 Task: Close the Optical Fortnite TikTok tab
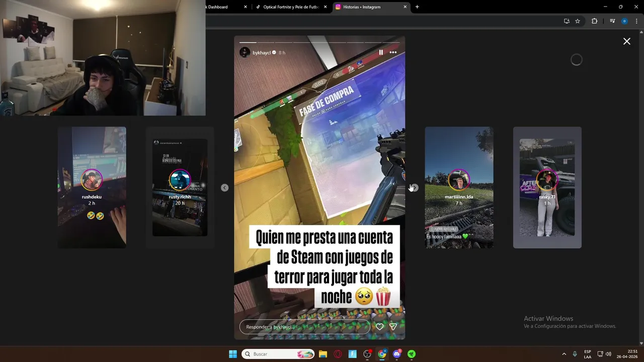[x=325, y=7]
